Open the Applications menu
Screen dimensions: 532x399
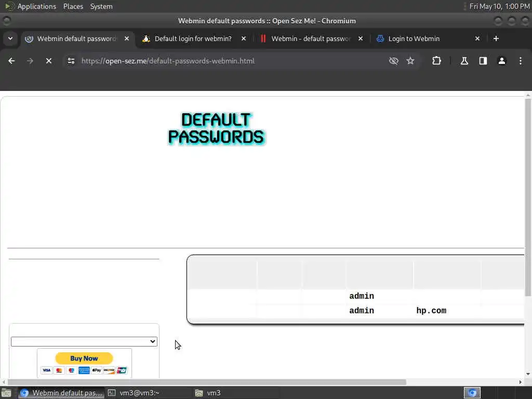[x=37, y=6]
